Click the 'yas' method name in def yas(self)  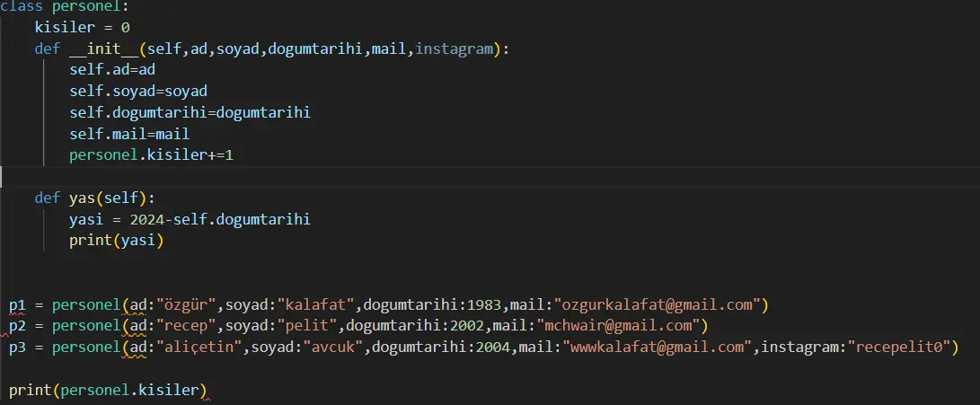click(82, 198)
